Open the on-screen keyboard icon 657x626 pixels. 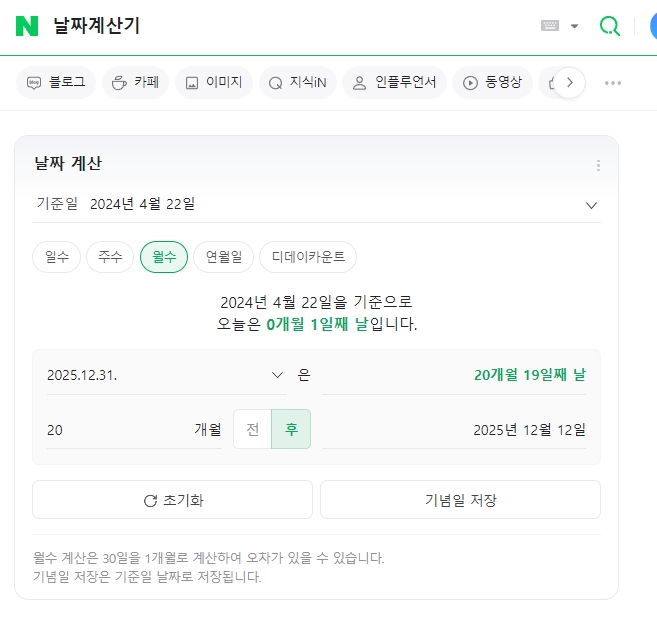[x=550, y=26]
